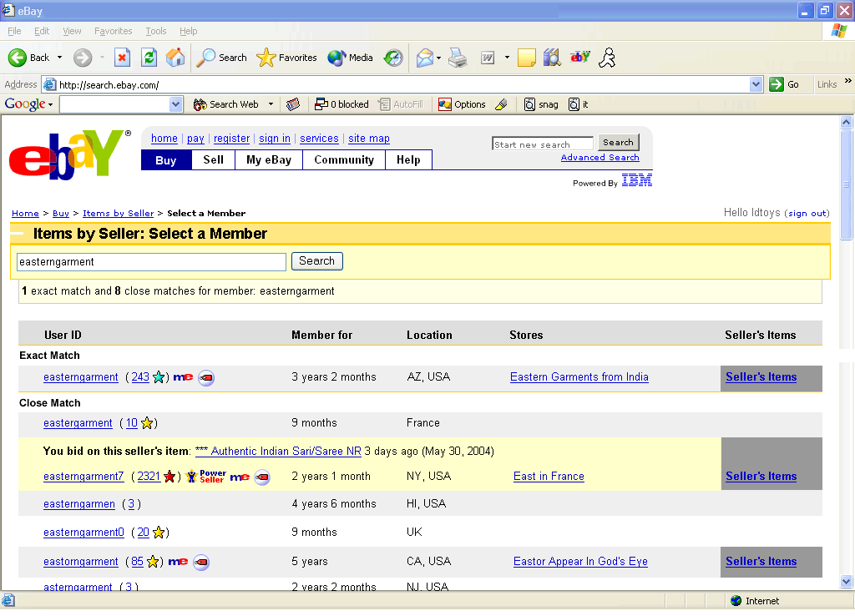Expand the Links toolbar chevron
Viewport: 855px width, 616px height.
click(x=848, y=81)
